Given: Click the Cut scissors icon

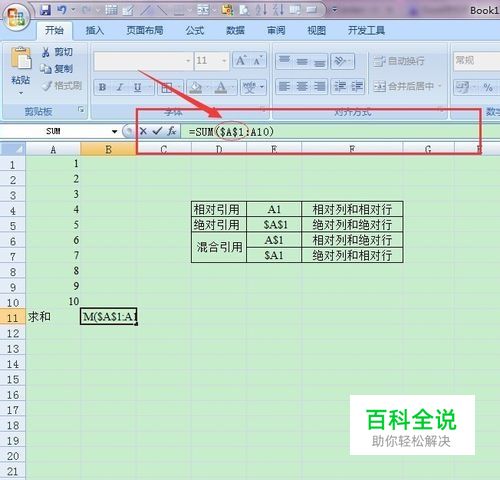Looking at the screenshot, I should click(46, 52).
